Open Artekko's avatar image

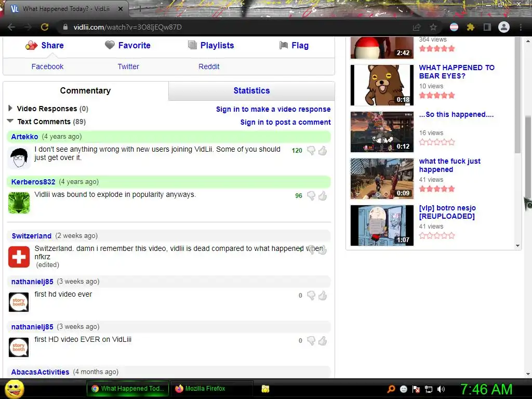(x=19, y=158)
